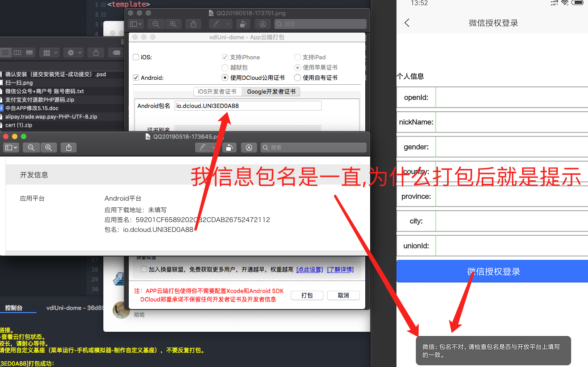Select 越狱包 radio button
Screen dimensions: 588x367
tap(225, 67)
